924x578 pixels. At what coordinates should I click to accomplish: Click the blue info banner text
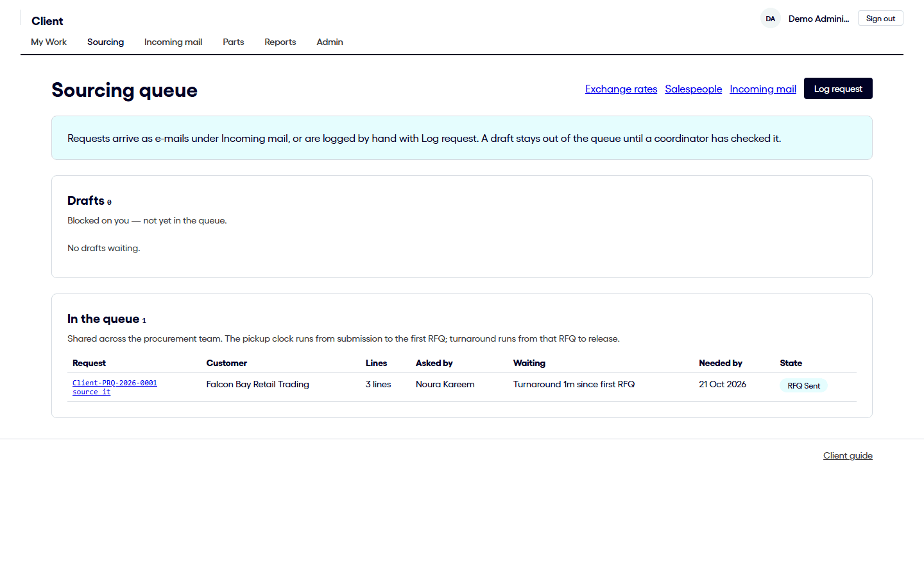[x=424, y=138]
